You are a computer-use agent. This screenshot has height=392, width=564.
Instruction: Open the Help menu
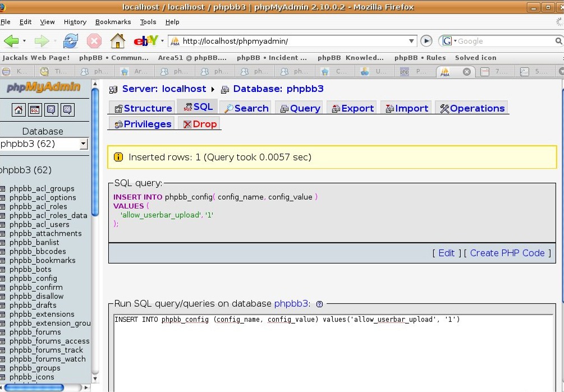172,22
